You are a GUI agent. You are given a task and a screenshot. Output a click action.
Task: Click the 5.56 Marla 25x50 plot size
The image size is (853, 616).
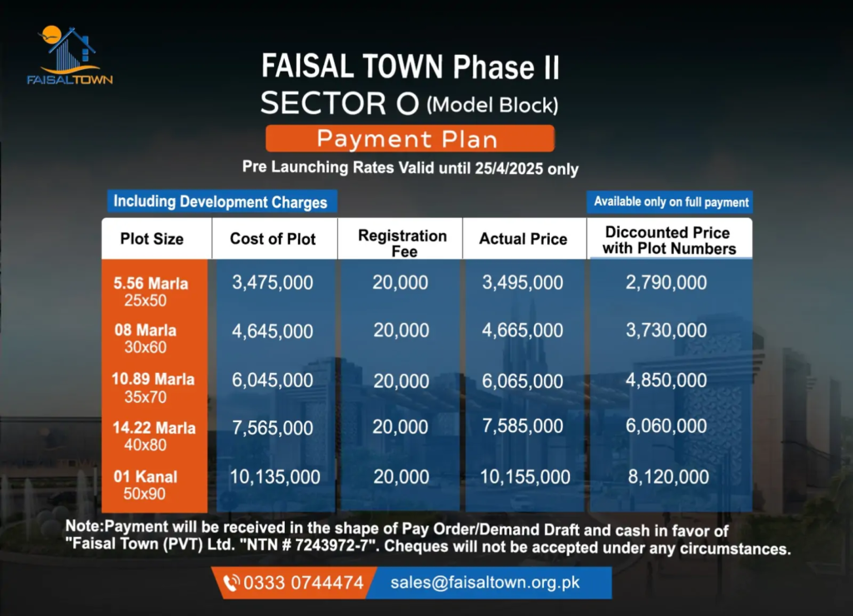point(152,291)
